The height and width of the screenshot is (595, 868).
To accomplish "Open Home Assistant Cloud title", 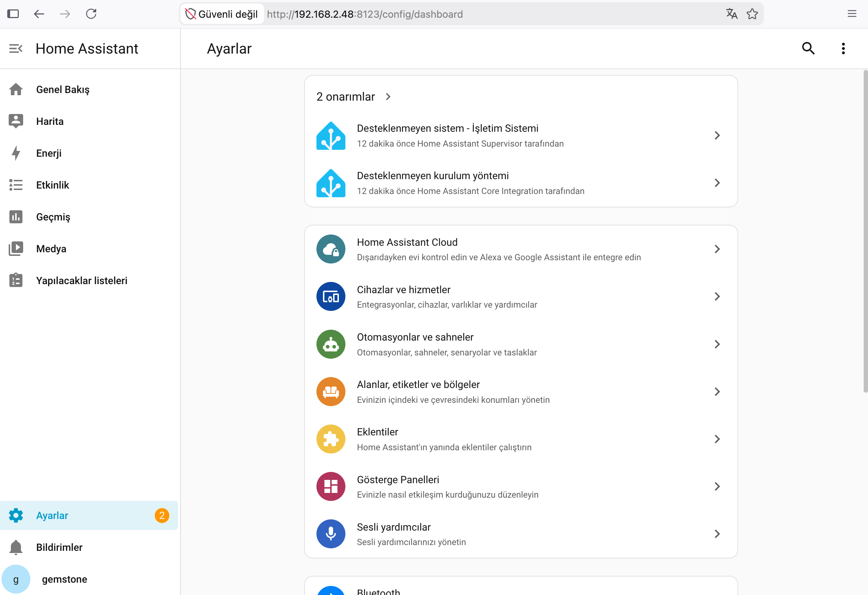I will (x=407, y=242).
